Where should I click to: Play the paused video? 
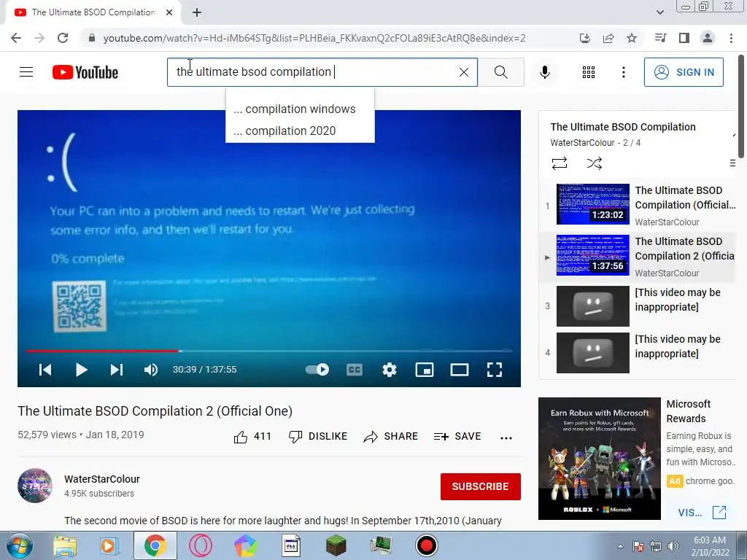click(x=81, y=370)
